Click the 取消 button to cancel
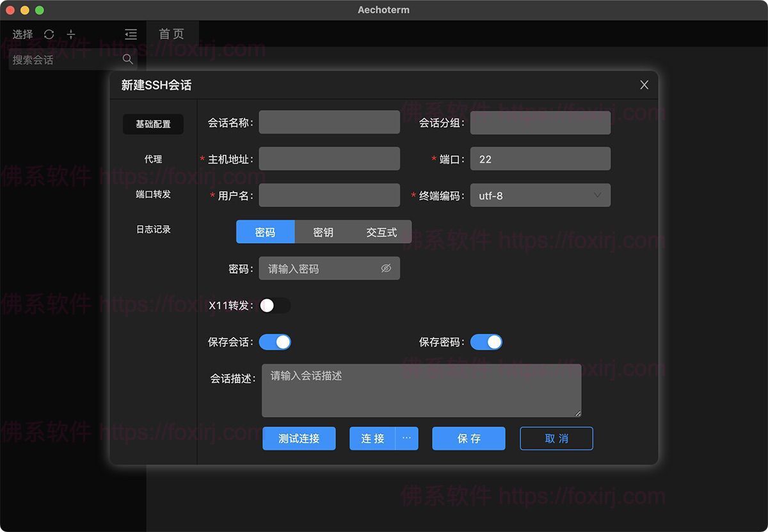Viewport: 768px width, 532px height. [556, 439]
